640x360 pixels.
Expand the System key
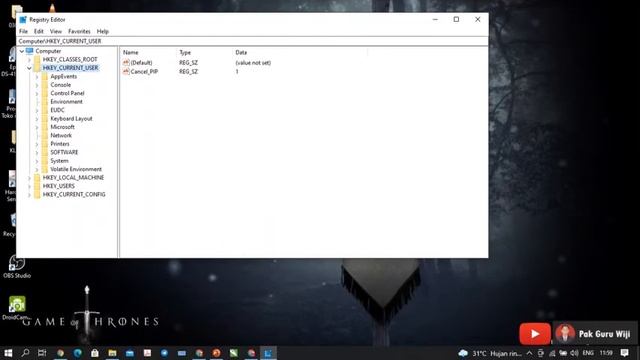pyautogui.click(x=37, y=161)
